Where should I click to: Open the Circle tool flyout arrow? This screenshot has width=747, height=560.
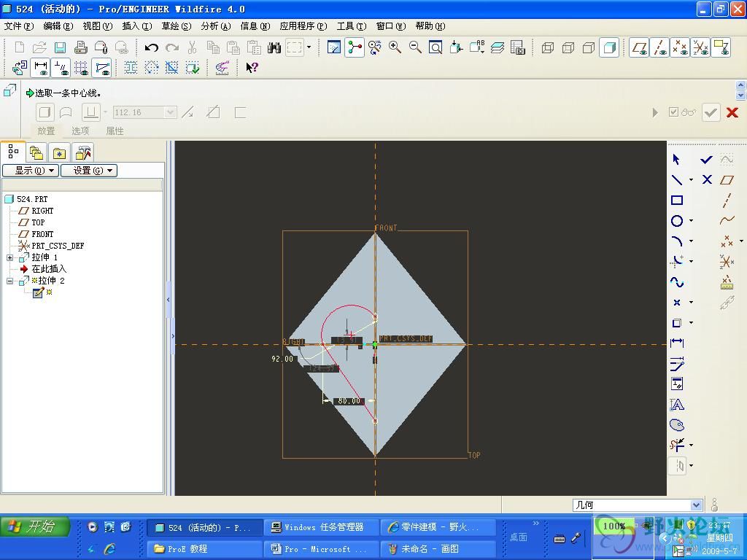(691, 220)
